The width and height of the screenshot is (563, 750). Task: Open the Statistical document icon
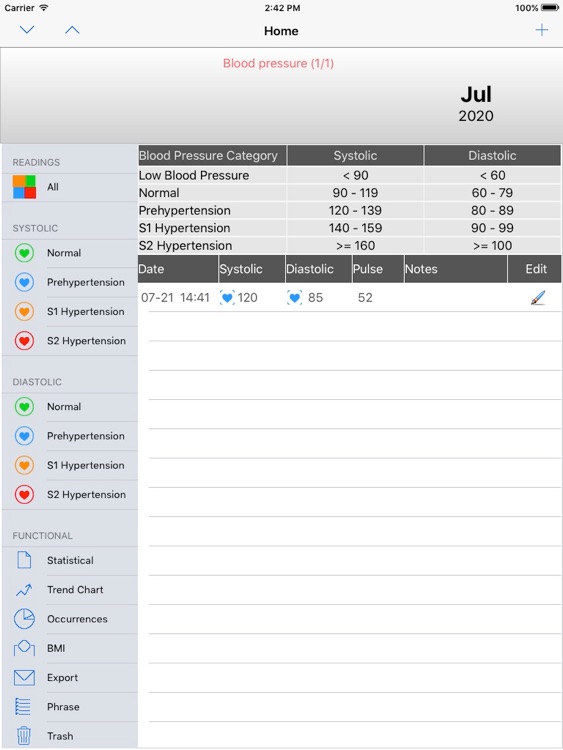[24, 560]
